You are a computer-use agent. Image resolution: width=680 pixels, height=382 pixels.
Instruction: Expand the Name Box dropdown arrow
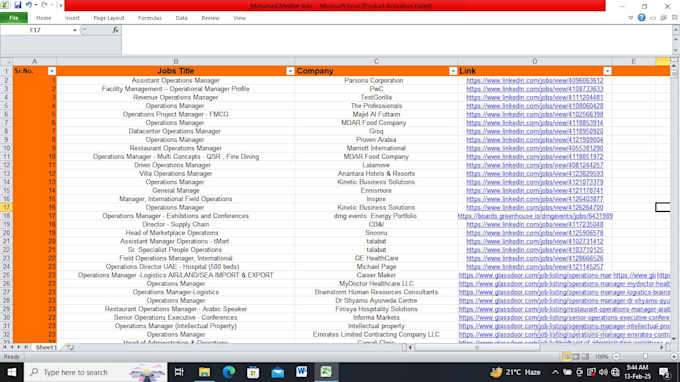[75, 30]
